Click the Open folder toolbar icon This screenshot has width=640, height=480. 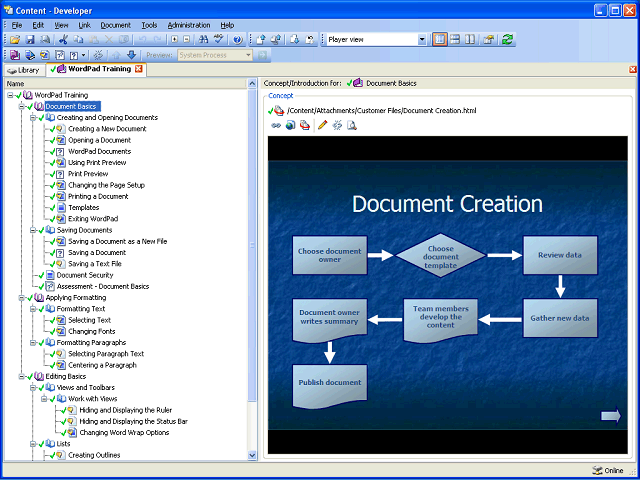coord(15,40)
